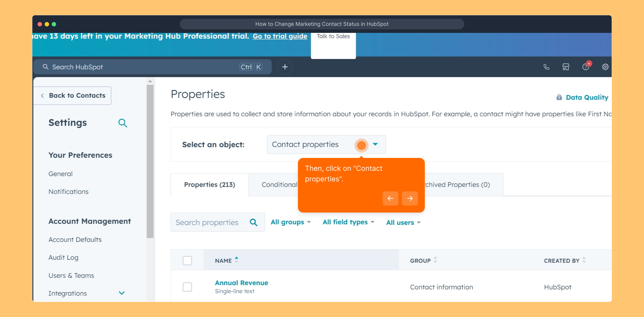Viewport: 644px width, 317px height.
Task: Open the help icon with notification badge
Action: 586,67
